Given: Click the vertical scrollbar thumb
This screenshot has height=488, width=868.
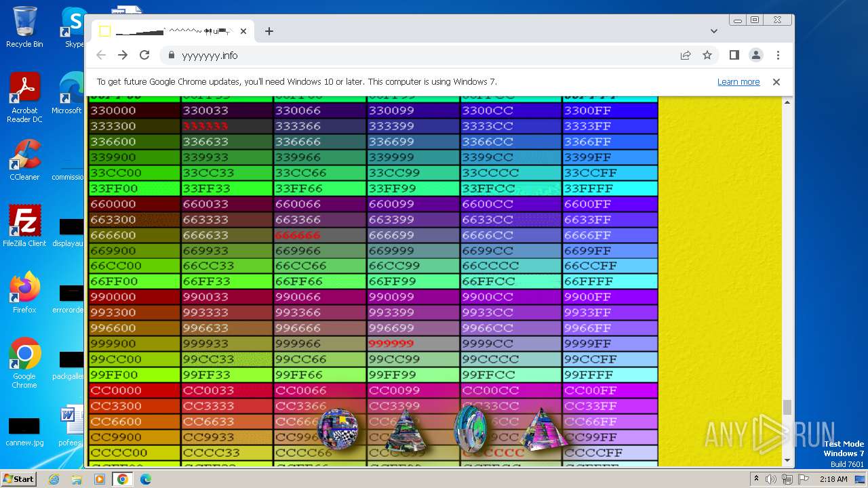Looking at the screenshot, I should tap(787, 407).
